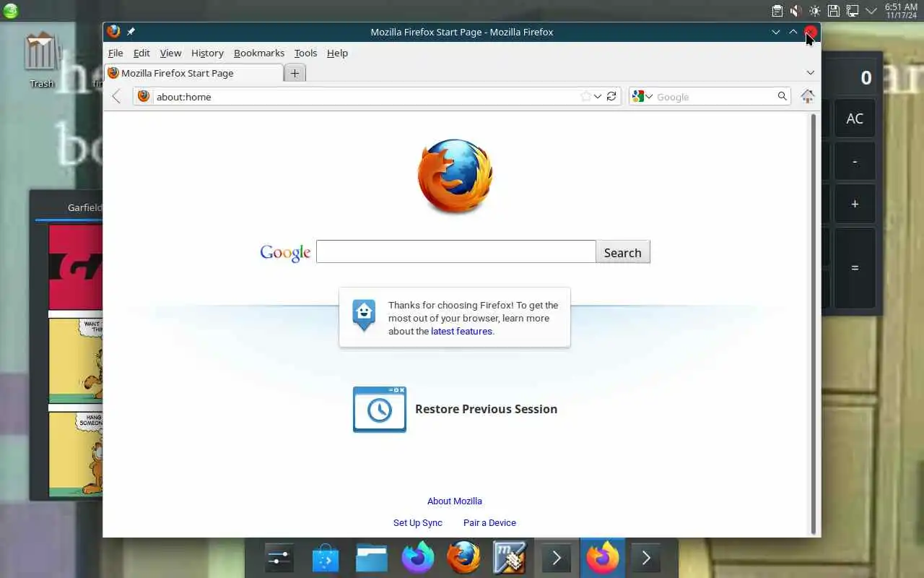Open the Edit menu
The image size is (924, 578).
(141, 53)
